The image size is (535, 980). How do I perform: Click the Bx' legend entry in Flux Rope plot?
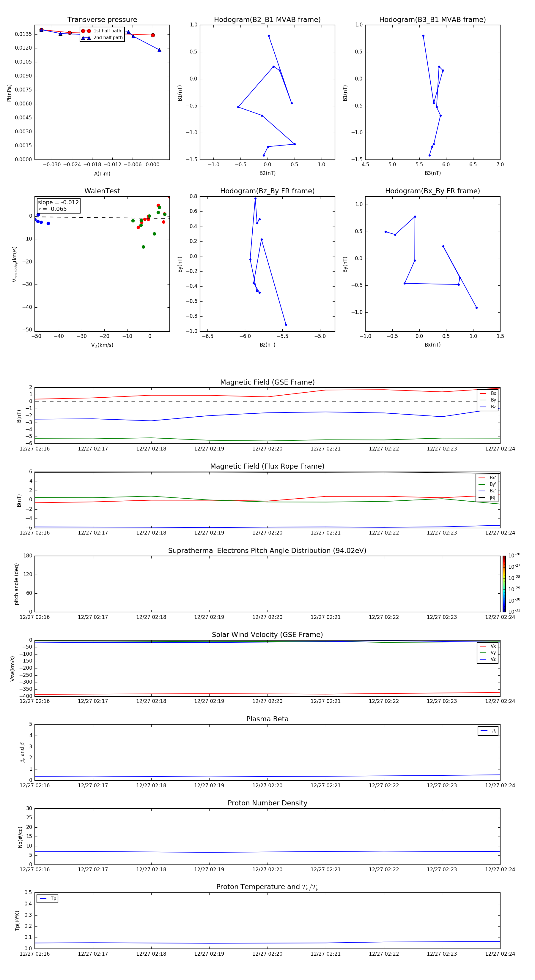[x=487, y=478]
